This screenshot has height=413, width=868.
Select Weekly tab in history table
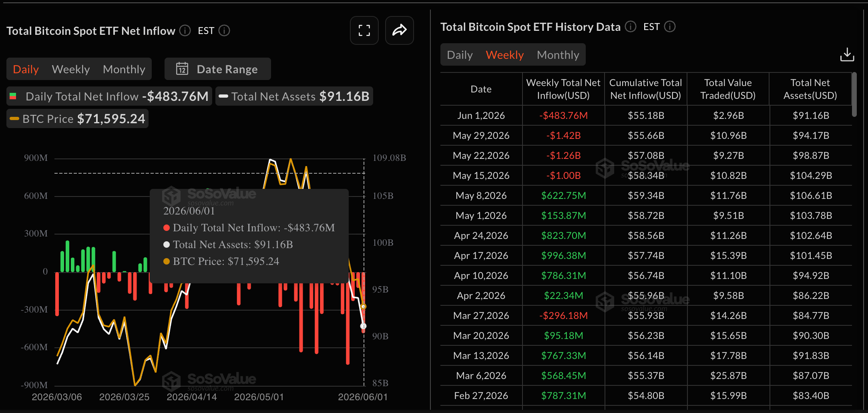505,55
